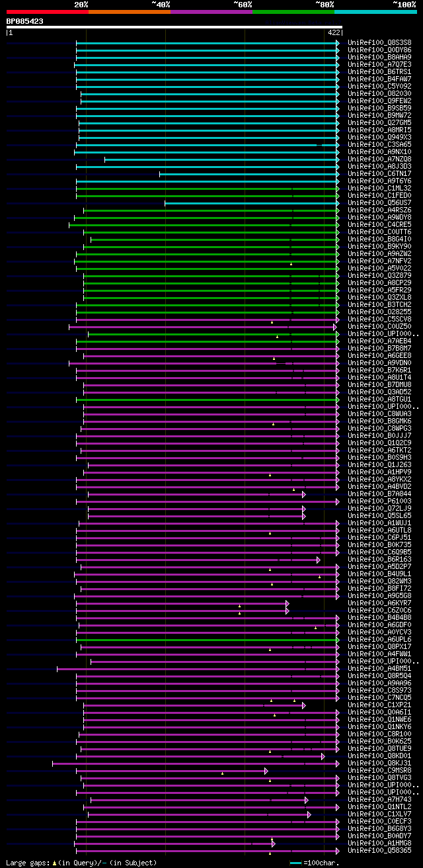Select the UniRef100_A6GEE8 label

point(379,355)
